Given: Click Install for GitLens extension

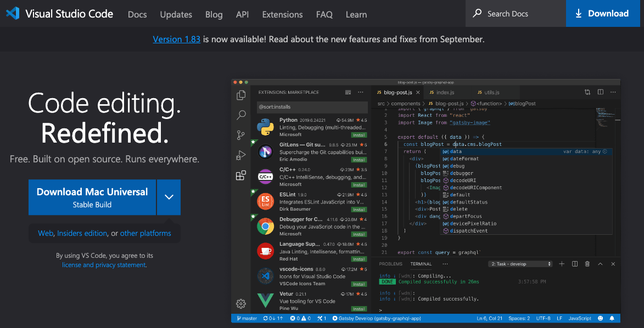Looking at the screenshot, I should click(x=359, y=160).
